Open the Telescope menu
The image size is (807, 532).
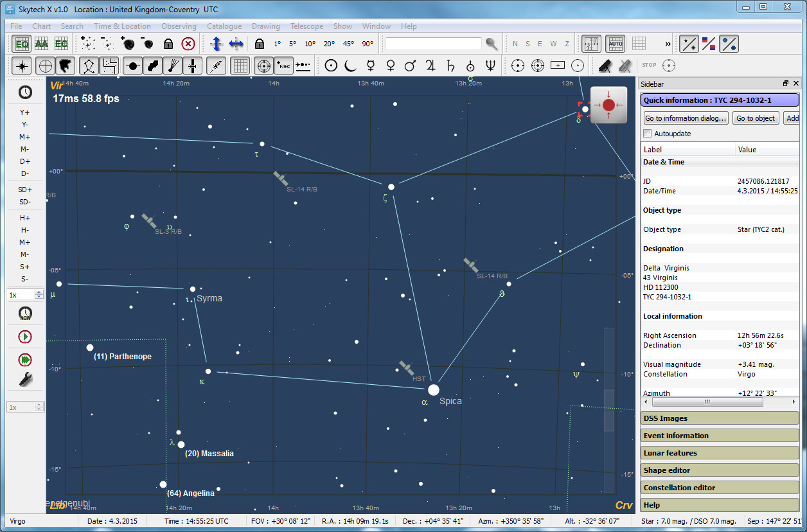pyautogui.click(x=306, y=26)
